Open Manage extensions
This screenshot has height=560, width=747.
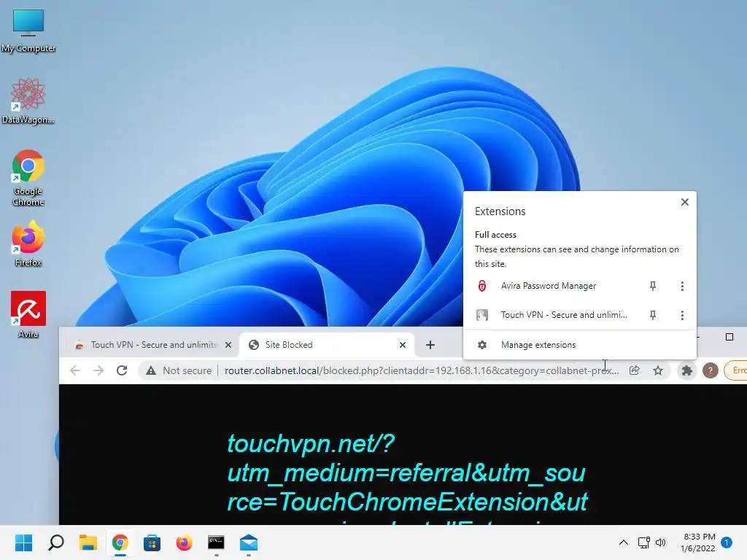[x=579, y=345]
